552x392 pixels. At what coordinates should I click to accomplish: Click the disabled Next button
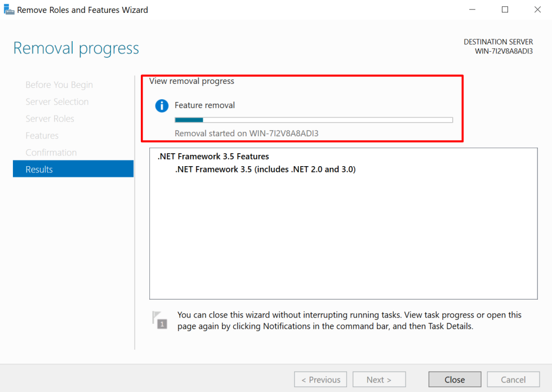[x=379, y=379]
